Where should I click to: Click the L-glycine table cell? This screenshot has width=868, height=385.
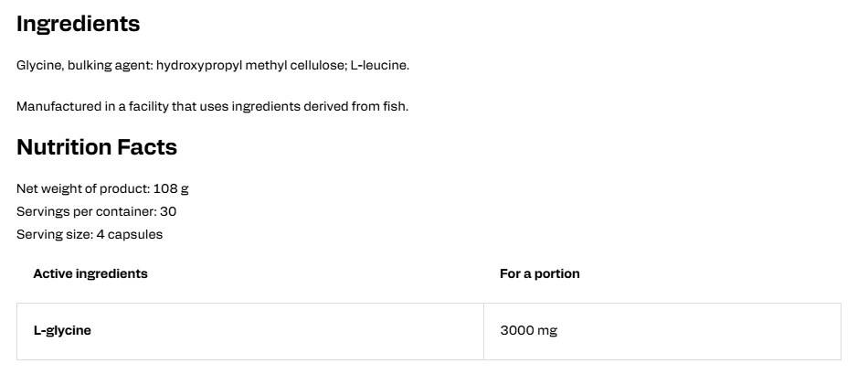click(x=250, y=331)
